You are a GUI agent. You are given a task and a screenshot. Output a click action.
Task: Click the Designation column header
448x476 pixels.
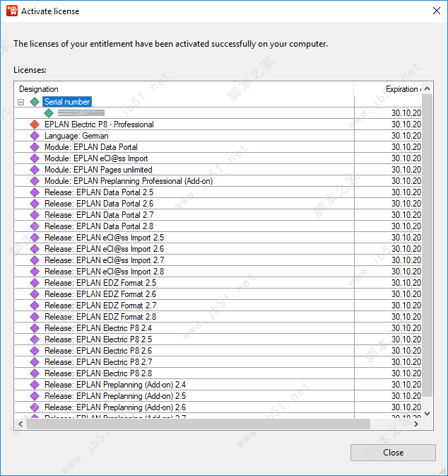point(184,89)
